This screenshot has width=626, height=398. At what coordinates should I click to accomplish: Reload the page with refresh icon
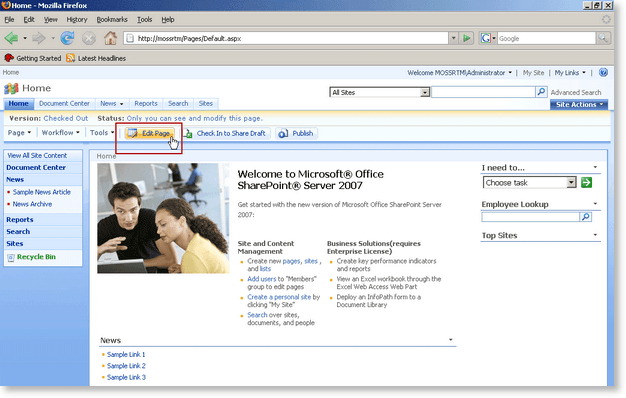[67, 38]
